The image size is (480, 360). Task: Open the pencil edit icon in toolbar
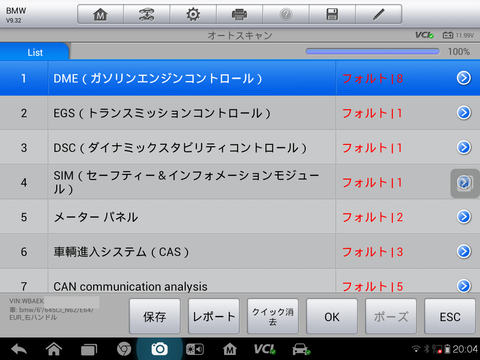pyautogui.click(x=379, y=14)
